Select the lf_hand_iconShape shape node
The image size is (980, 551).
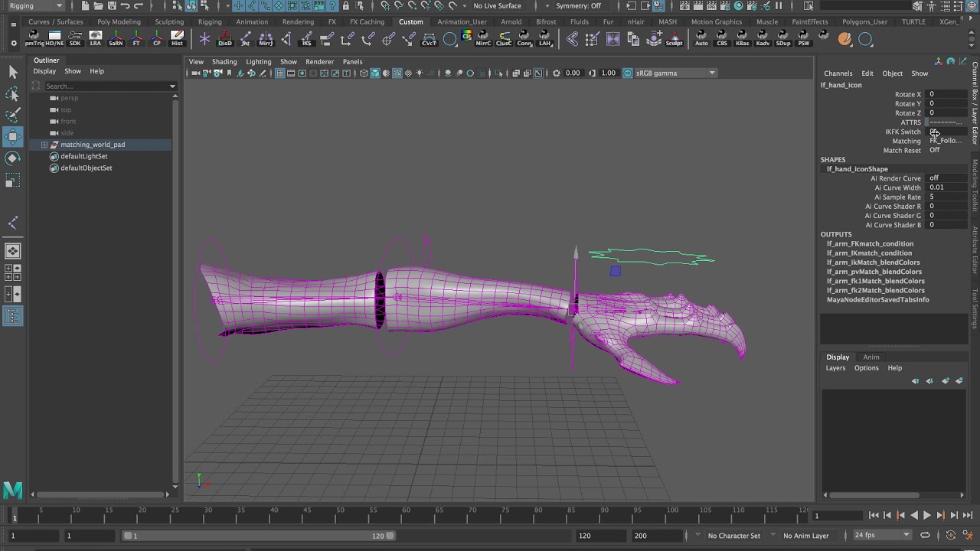click(x=857, y=169)
